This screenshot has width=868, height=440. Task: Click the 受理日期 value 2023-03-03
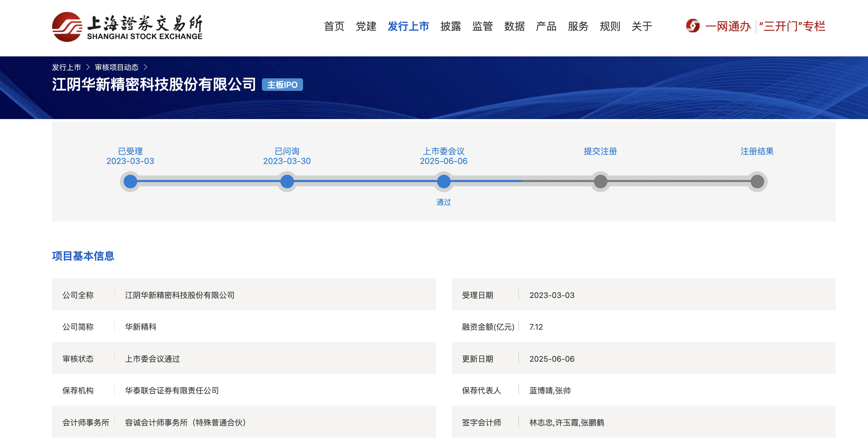coord(552,295)
